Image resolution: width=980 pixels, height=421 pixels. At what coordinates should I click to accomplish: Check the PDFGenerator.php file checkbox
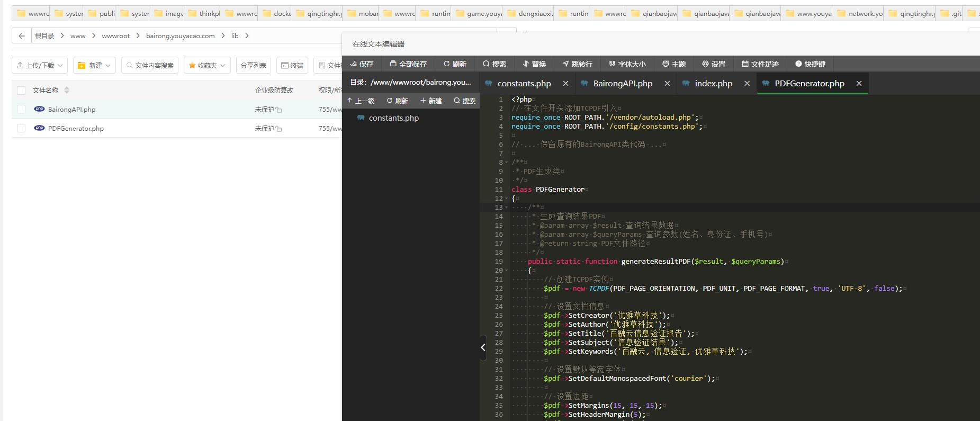(x=21, y=128)
